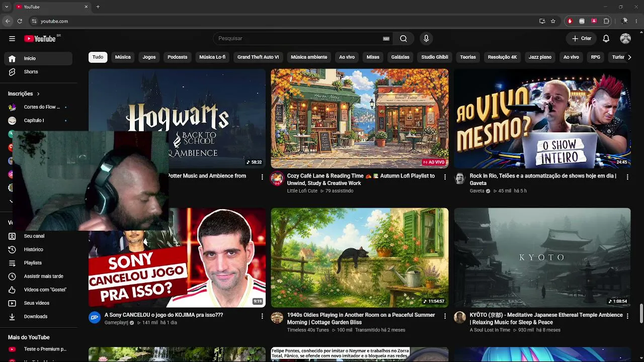Open Histórico in sidebar
644x362 pixels.
pos(38,249)
